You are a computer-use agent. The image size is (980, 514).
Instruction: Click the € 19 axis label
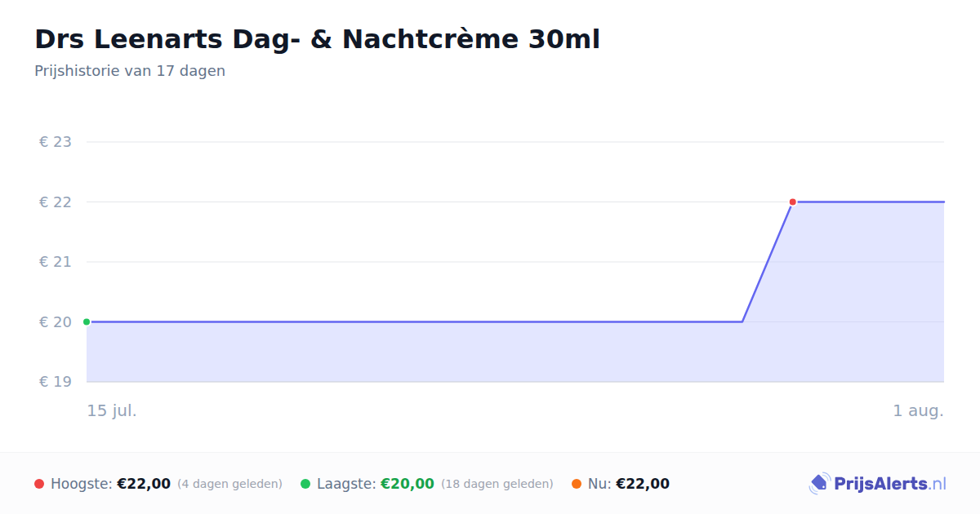coord(56,382)
